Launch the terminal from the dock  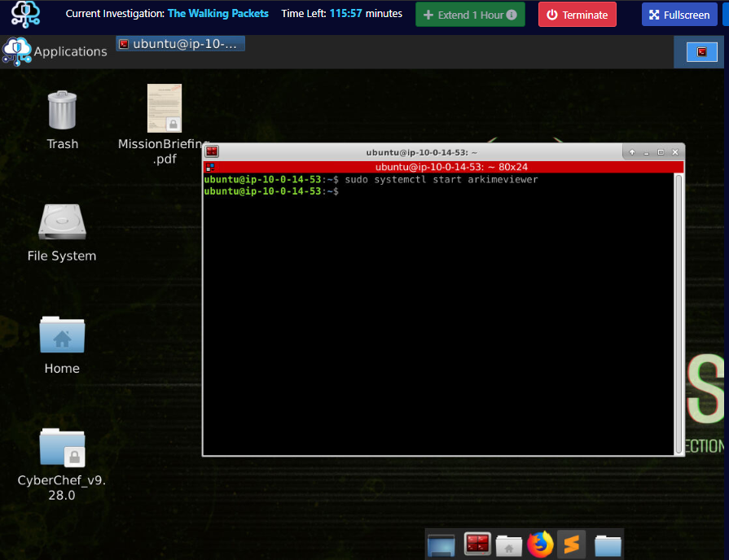point(477,545)
